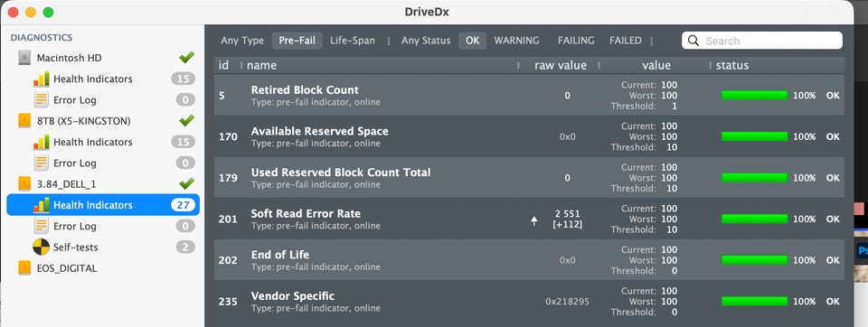
Task: Click Vendor Specific green status bar
Action: [754, 302]
